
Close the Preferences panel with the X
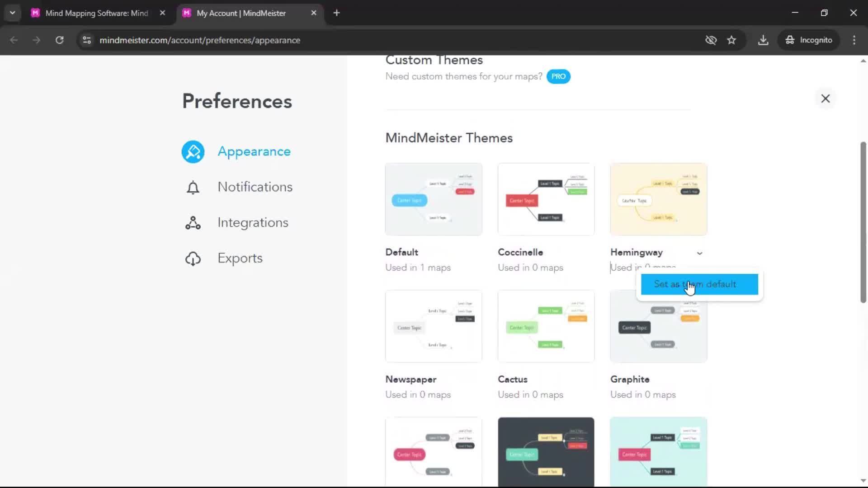tap(826, 99)
